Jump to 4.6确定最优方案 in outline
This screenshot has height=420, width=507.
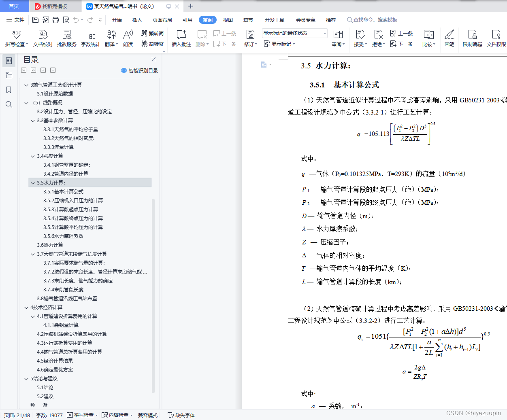click(x=55, y=370)
